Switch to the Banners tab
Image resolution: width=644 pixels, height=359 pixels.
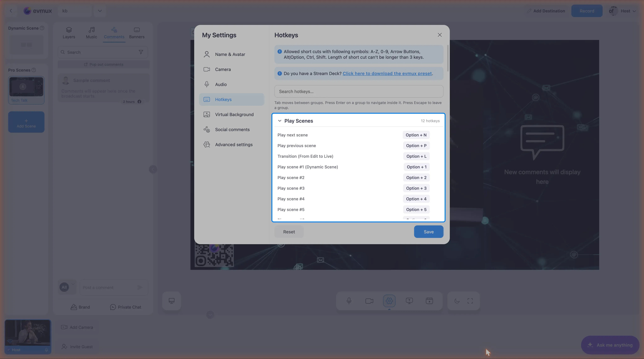(137, 33)
